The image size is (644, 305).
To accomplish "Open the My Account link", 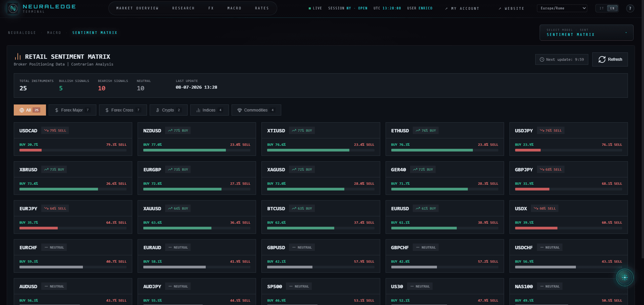I will click(x=462, y=8).
